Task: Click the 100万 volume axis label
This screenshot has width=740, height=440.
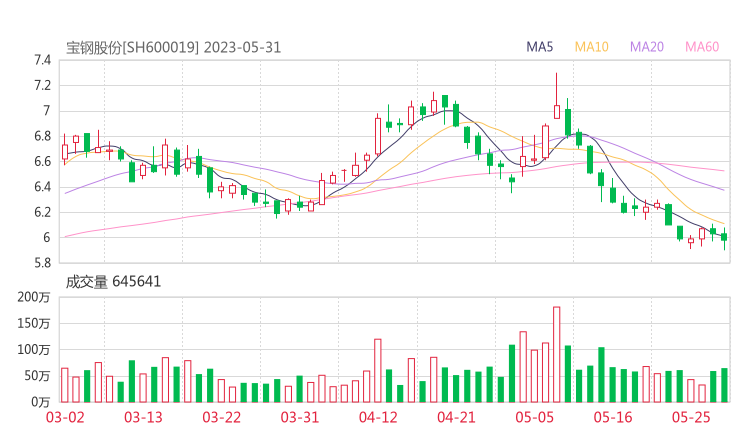Action: coord(34,350)
